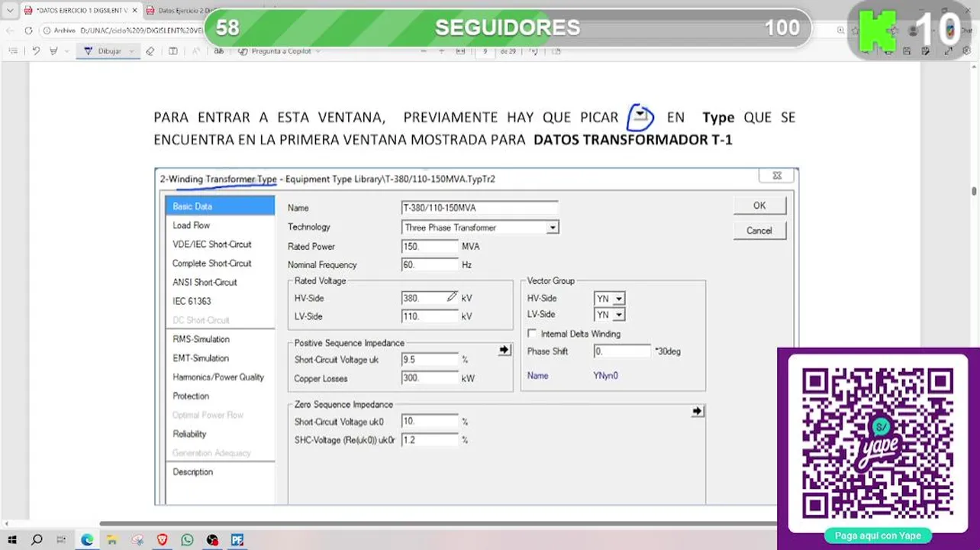Image resolution: width=980 pixels, height=550 pixels.
Task: Toggle the page view layout icon
Action: pos(173,51)
